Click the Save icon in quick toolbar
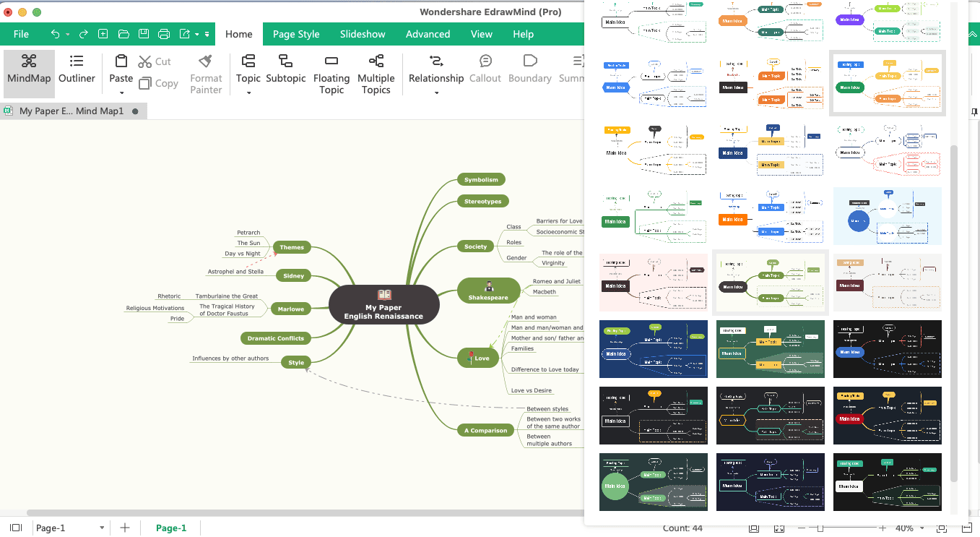This screenshot has height=537, width=980. click(x=144, y=34)
